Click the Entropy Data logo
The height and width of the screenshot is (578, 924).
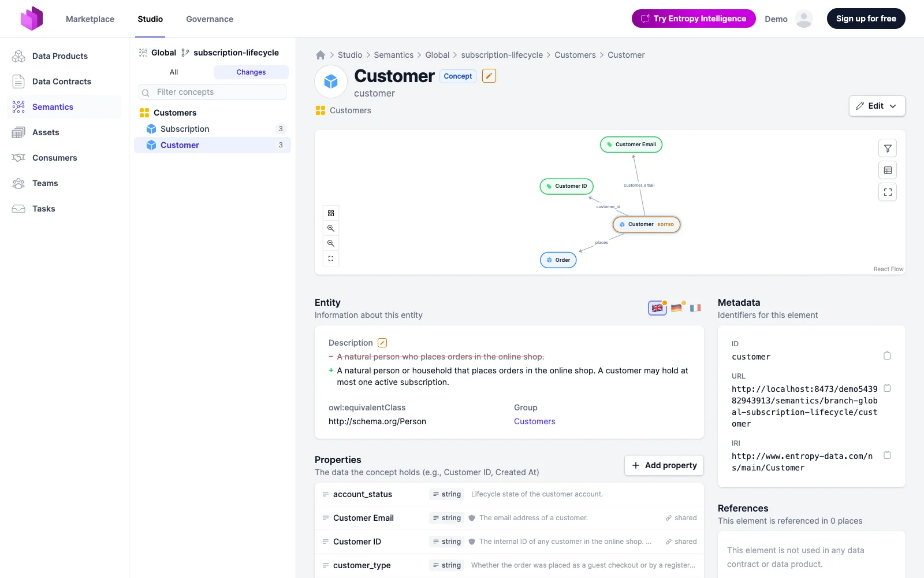(32, 18)
